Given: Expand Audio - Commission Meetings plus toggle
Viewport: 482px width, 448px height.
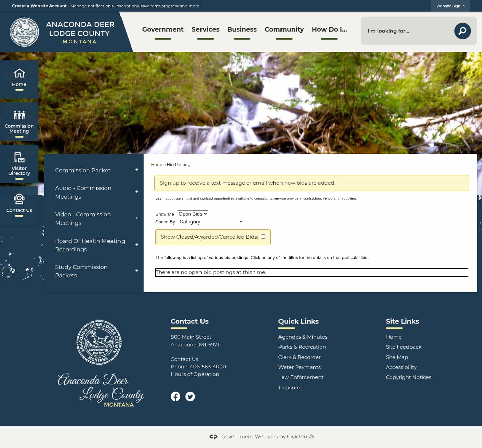Looking at the screenshot, I should click(137, 192).
